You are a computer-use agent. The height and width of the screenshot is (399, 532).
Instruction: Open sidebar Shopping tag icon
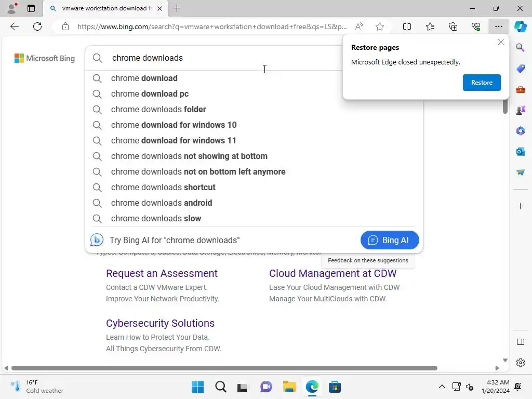pos(520,68)
